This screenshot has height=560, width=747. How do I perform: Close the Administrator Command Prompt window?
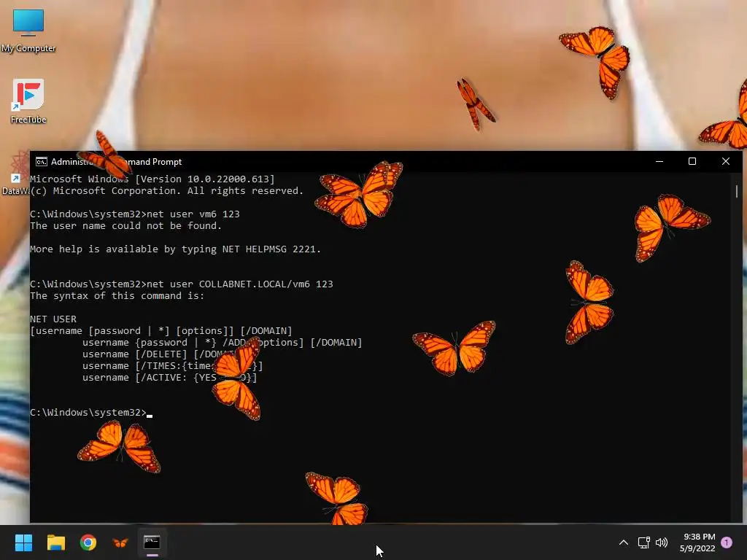click(x=726, y=161)
